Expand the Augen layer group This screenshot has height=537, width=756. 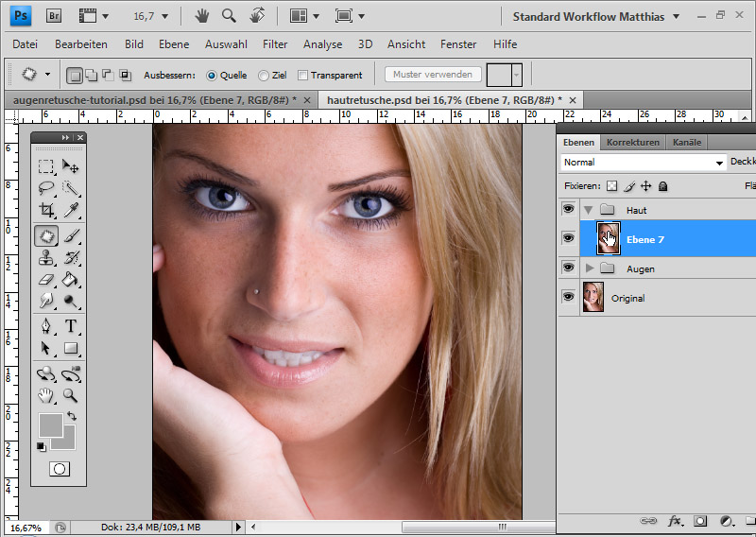pos(591,268)
